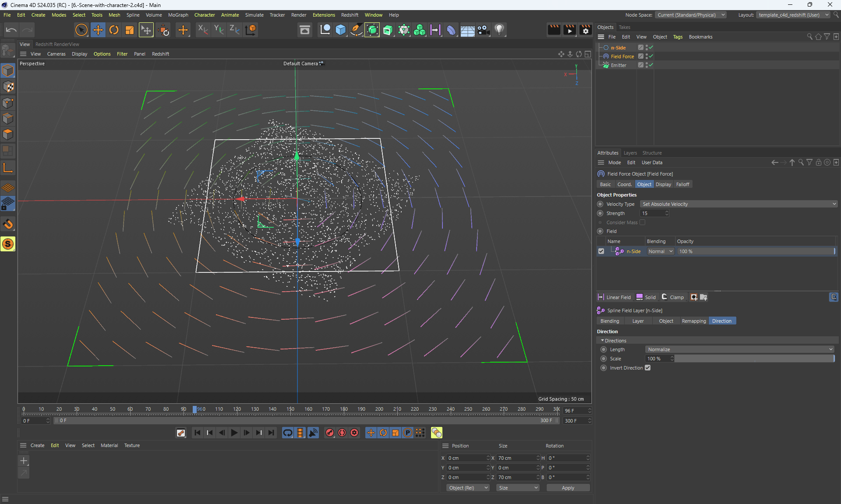Click the Undo arrow icon
The height and width of the screenshot is (504, 841).
11,30
